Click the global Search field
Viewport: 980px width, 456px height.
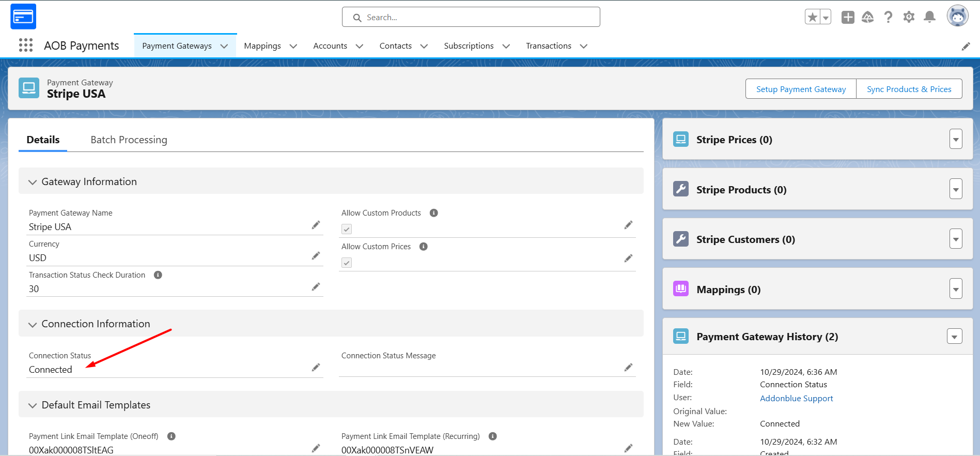coord(471,17)
